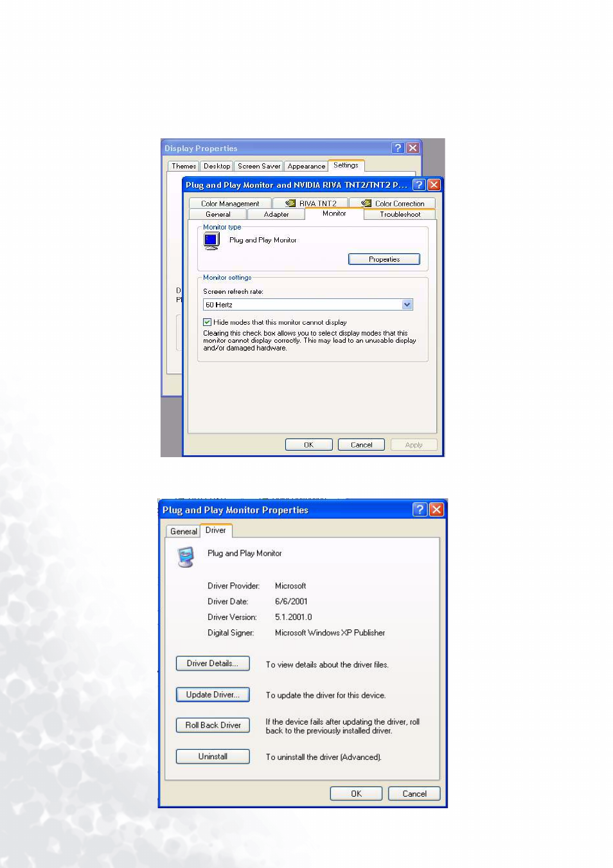
Task: Open the RIVA TNT2 tab
Action: click(311, 203)
